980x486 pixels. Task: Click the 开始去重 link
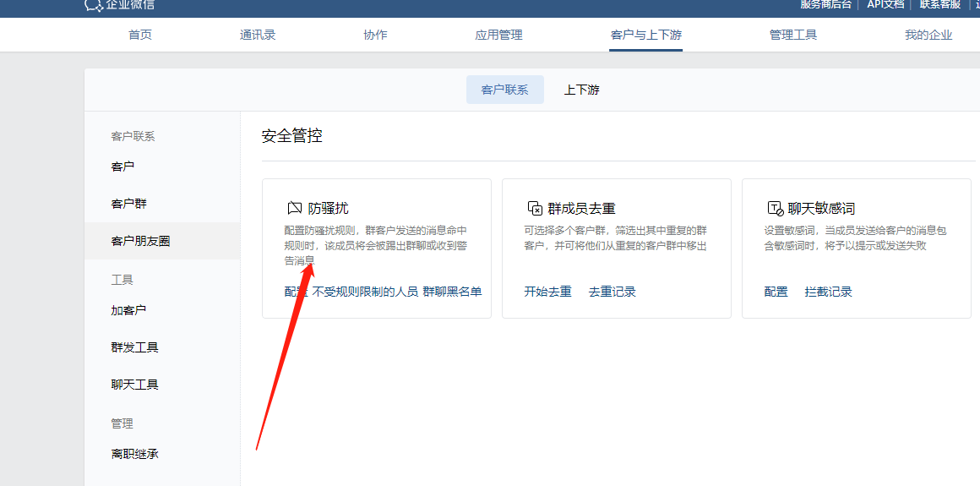tap(548, 292)
